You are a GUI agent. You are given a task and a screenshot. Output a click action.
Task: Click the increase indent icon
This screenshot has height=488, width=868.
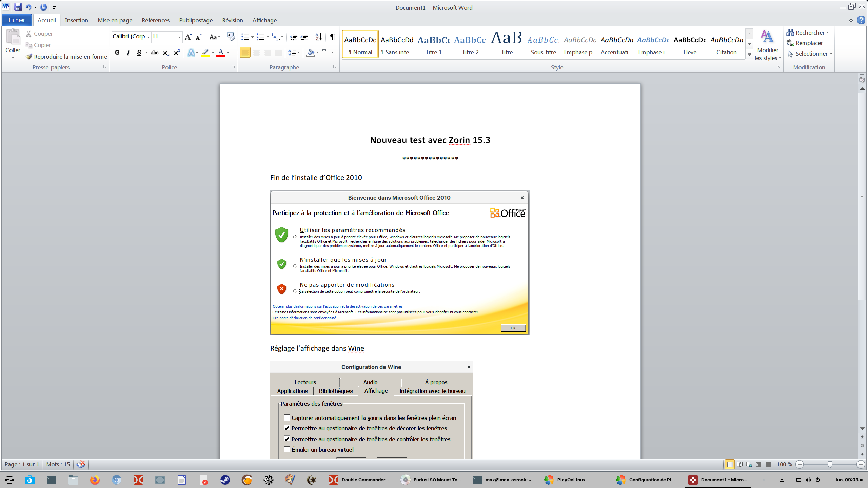pyautogui.click(x=304, y=37)
